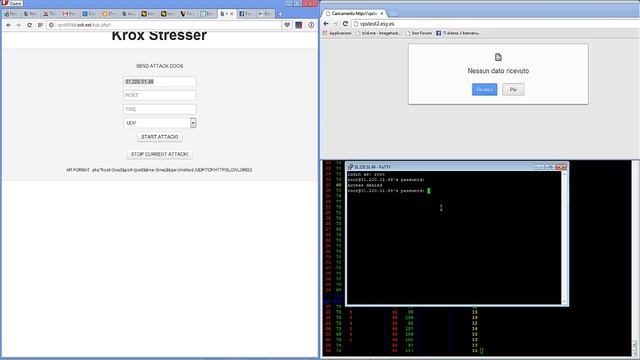Click the circular icon at the end of Opera's toolbar
Image resolution: width=640 pixels, height=360 pixels.
[311, 25]
